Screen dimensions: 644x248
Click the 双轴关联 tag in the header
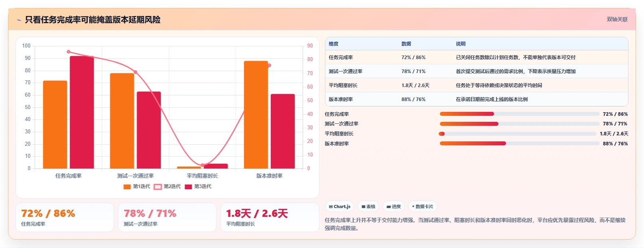[617, 19]
